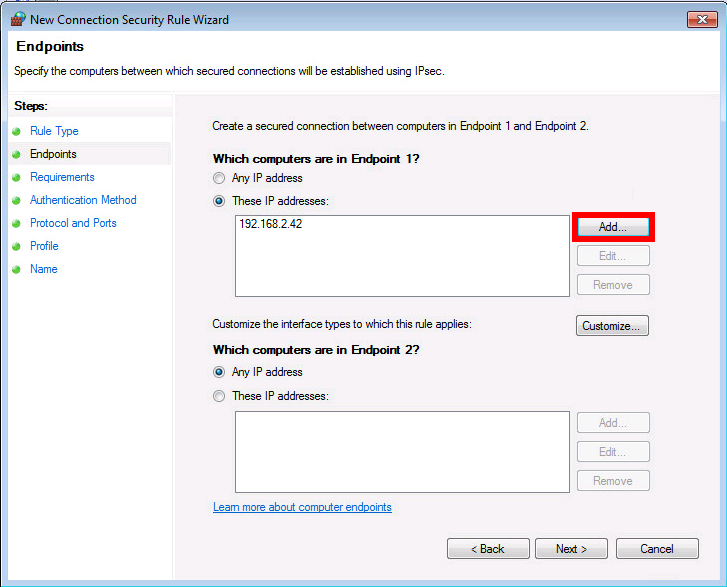Jump to Protocol and Ports step

tap(73, 223)
